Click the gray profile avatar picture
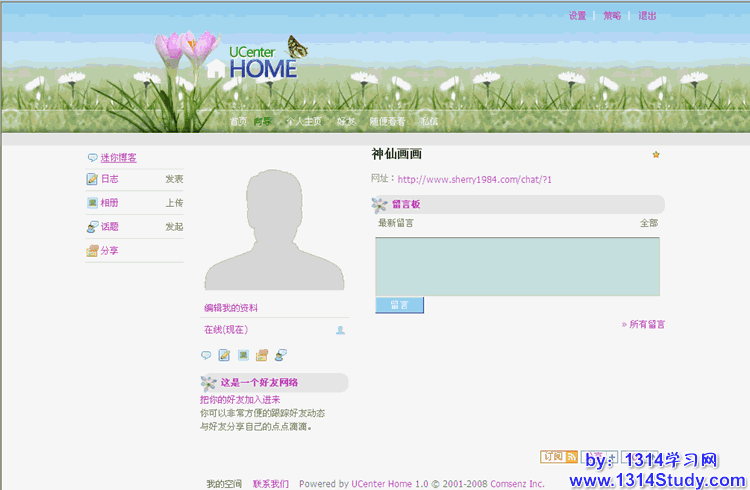The height and width of the screenshot is (490, 750). 274,230
